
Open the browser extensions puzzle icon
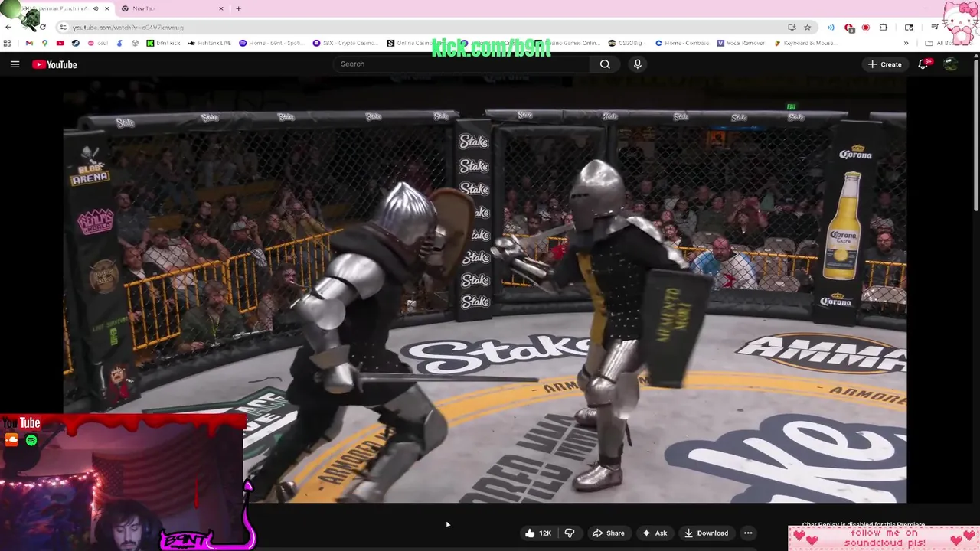pyautogui.click(x=884, y=28)
